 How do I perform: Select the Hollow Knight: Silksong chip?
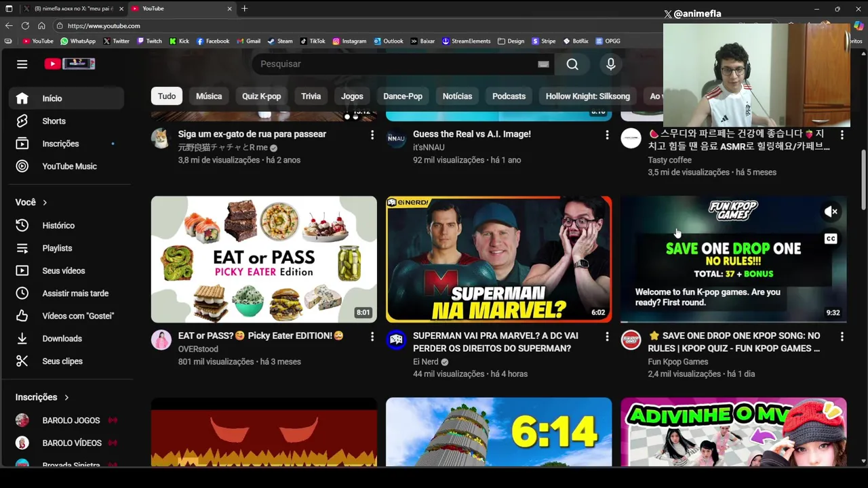tap(587, 96)
